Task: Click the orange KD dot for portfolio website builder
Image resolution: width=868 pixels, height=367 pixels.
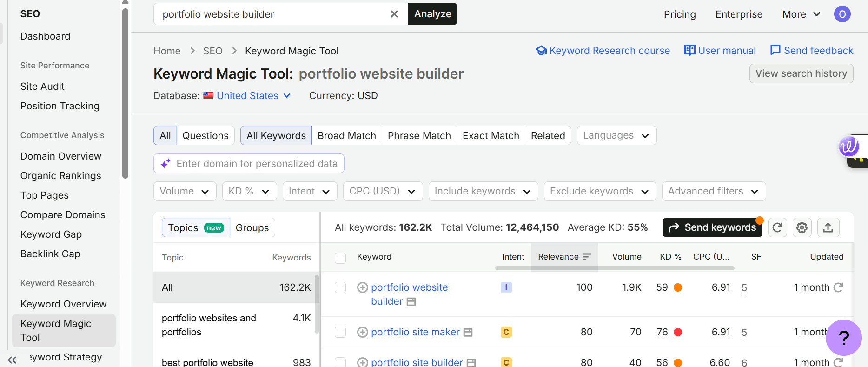Action: [x=678, y=287]
